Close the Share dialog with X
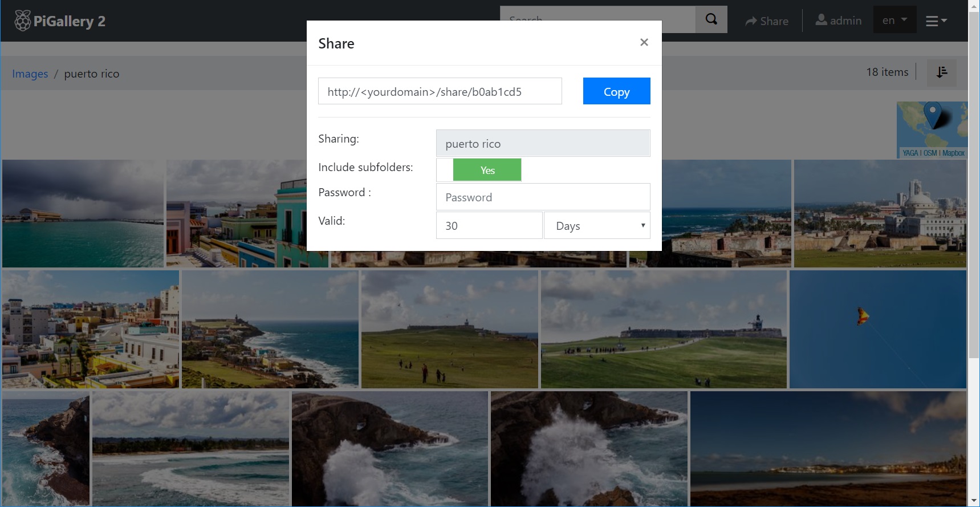The width and height of the screenshot is (980, 507). tap(644, 42)
